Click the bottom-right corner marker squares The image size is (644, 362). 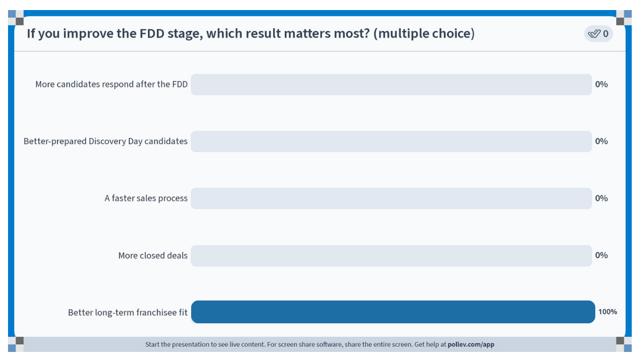[624, 344]
